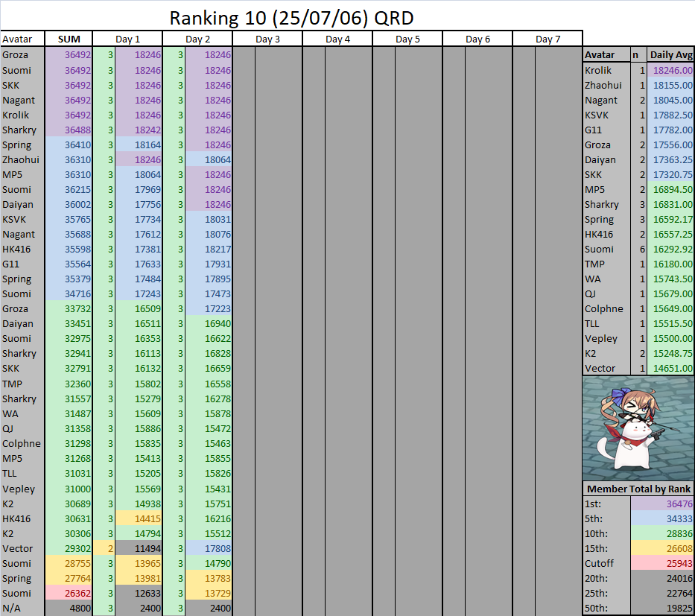Click the Suomi count cell showing 6
This screenshot has height=616, width=695.
(x=638, y=249)
